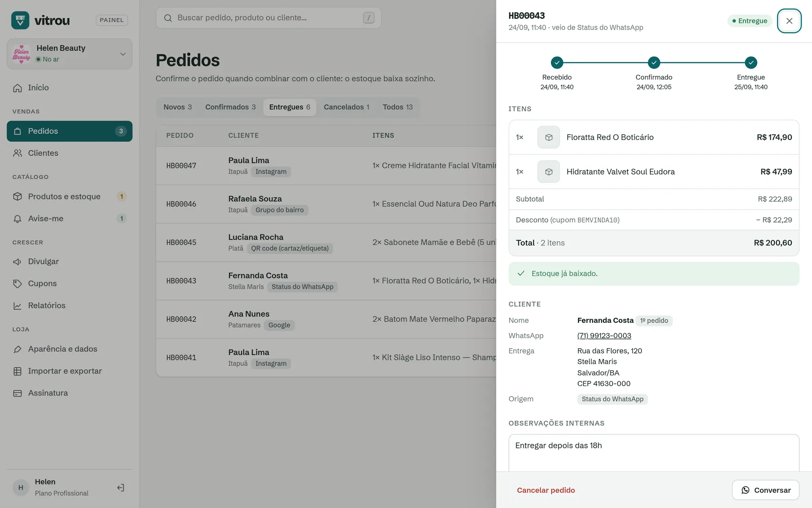Image resolution: width=812 pixels, height=508 pixels.
Task: Go to Divulgar megaphone item
Action: [x=69, y=261]
